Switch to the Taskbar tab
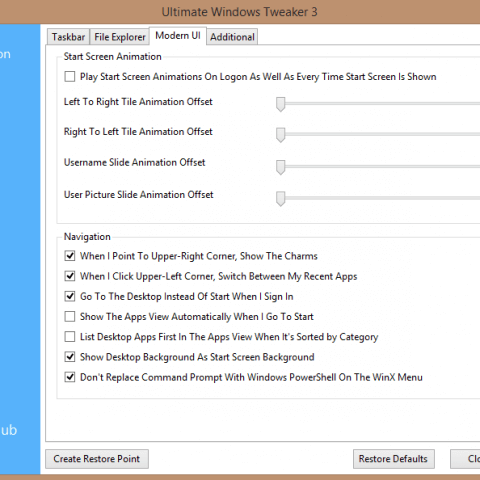480x480 pixels. point(68,37)
